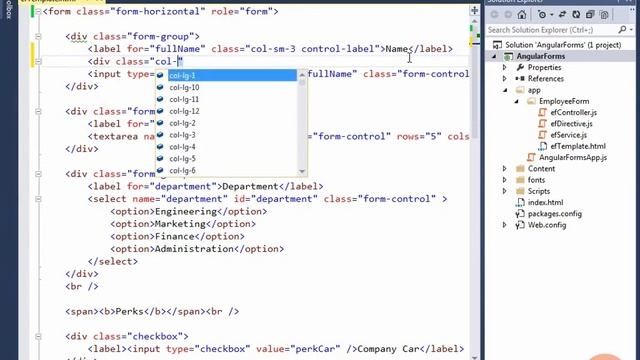
Task: Click the editor split window handle
Action: pos(474,10)
